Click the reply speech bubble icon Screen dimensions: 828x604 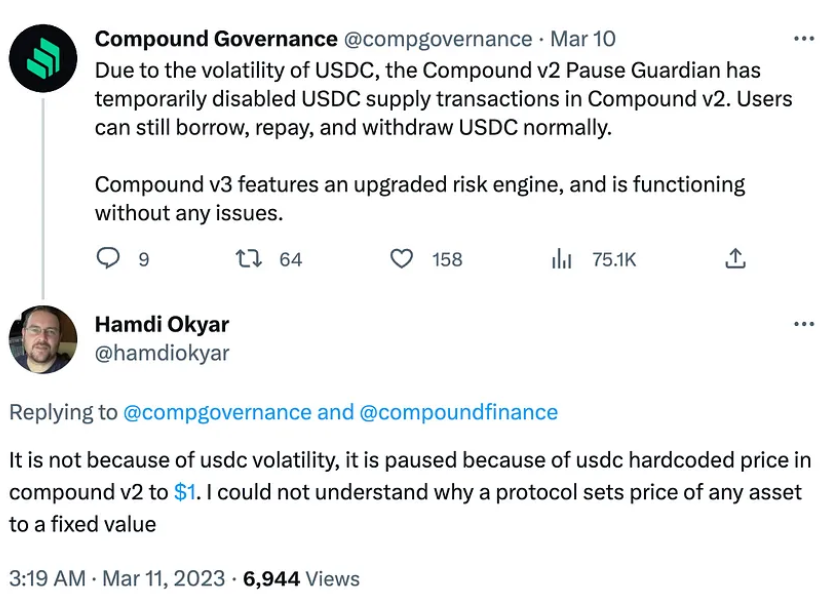coord(108,259)
